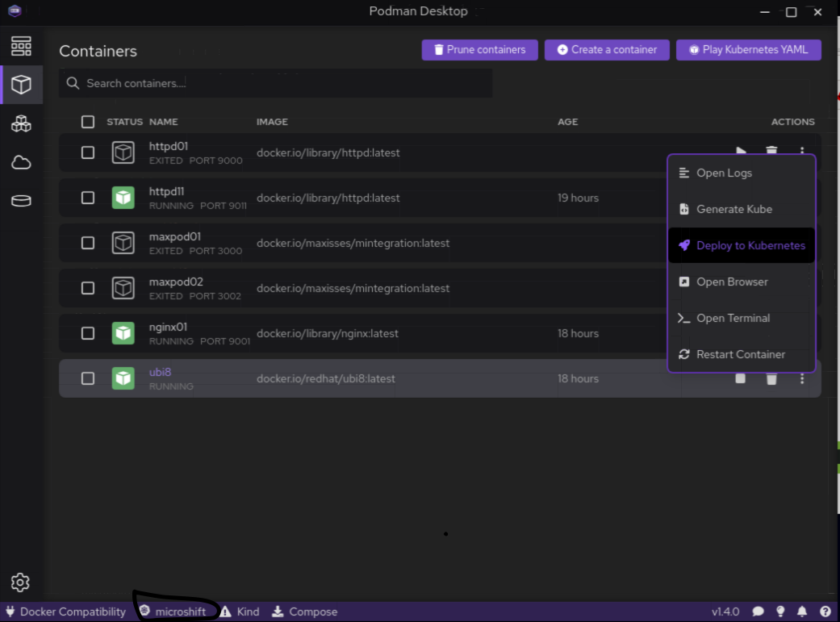Viewport: 840px width, 622px height.
Task: Open the Volumes section in sidebar
Action: [x=21, y=202]
